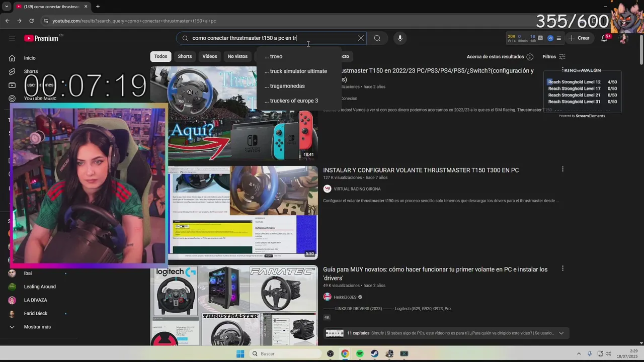Open volume control in system tray

[608, 353]
